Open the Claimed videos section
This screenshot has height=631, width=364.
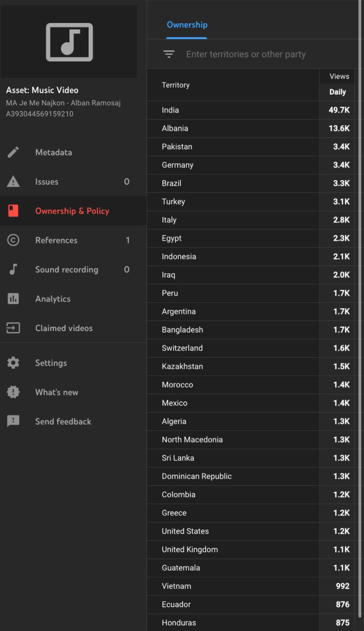(x=64, y=328)
